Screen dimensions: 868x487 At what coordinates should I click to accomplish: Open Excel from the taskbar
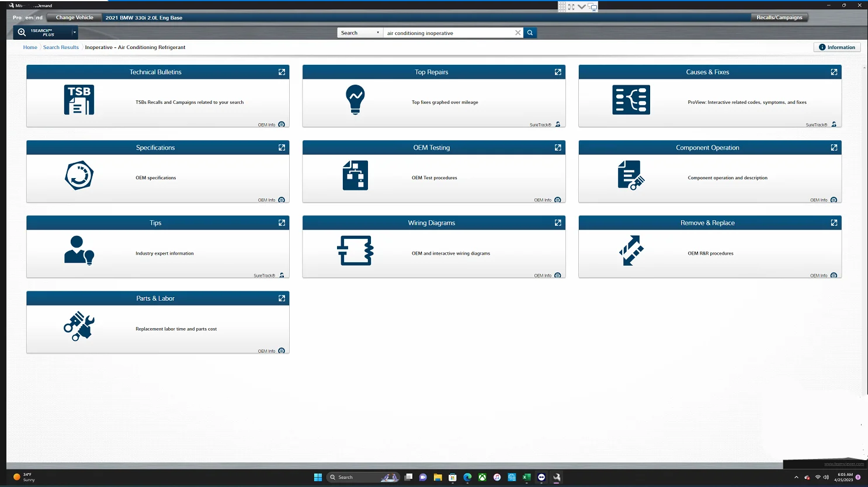(526, 477)
